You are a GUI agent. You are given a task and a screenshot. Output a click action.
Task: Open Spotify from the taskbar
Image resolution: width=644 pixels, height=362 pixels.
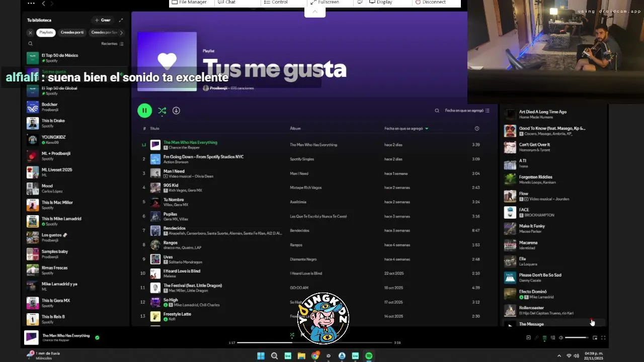369,356
